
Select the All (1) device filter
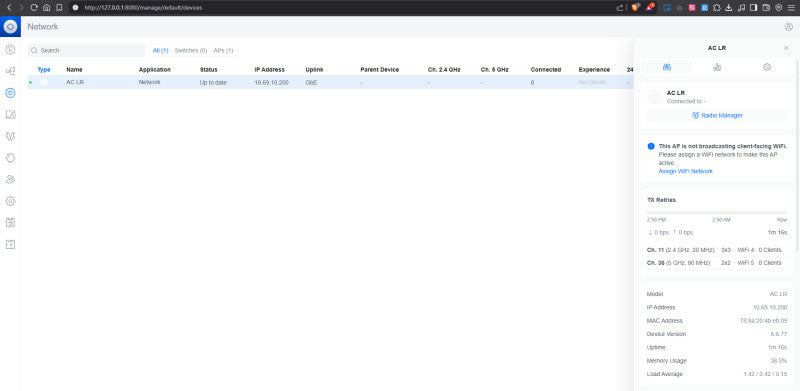(160, 51)
